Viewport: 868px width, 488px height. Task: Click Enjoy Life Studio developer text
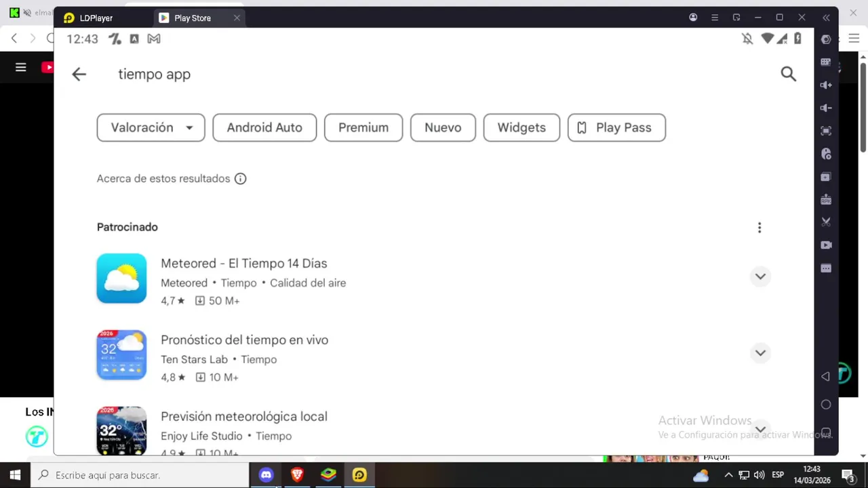pyautogui.click(x=201, y=436)
